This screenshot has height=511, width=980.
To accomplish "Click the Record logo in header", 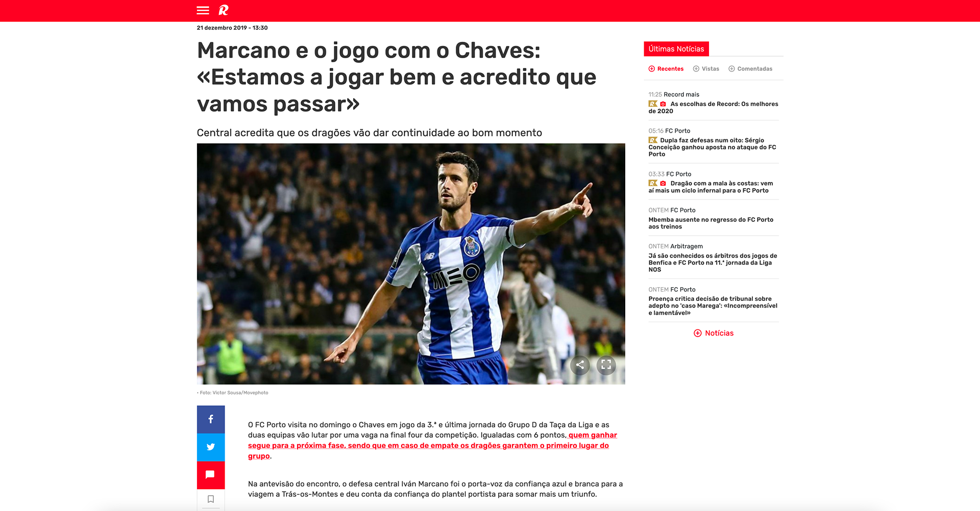I will coord(224,10).
